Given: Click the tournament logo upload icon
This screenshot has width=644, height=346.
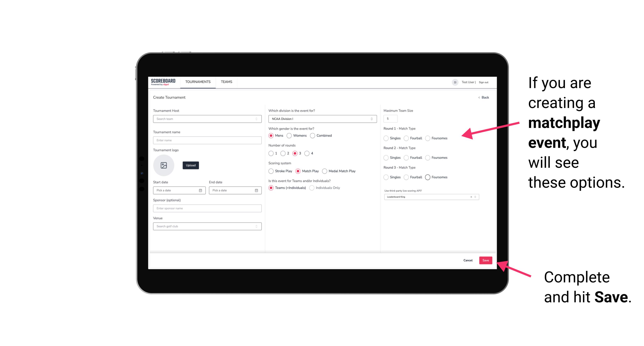Looking at the screenshot, I should [x=164, y=165].
